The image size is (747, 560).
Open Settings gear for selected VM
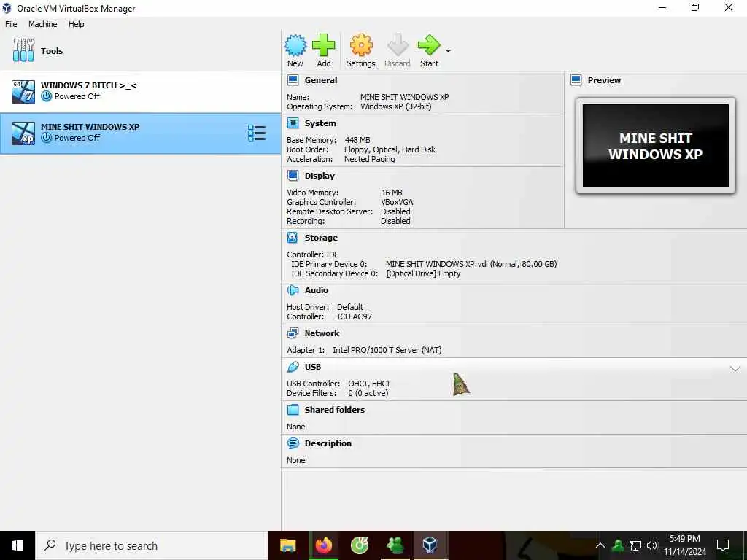pos(361,46)
